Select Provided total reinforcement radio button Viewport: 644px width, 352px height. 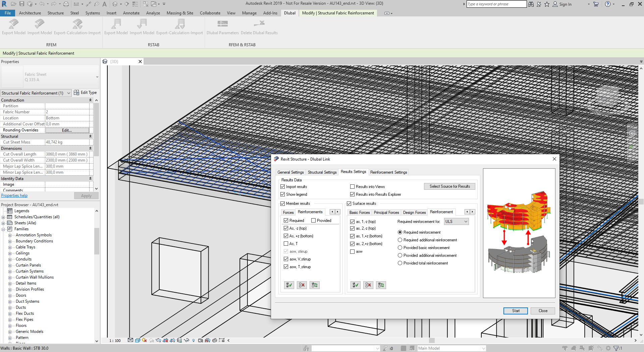pyautogui.click(x=400, y=263)
